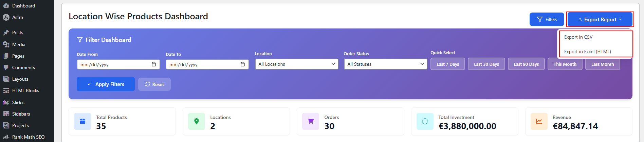Click the Astra logo icon in sidebar

6,17
